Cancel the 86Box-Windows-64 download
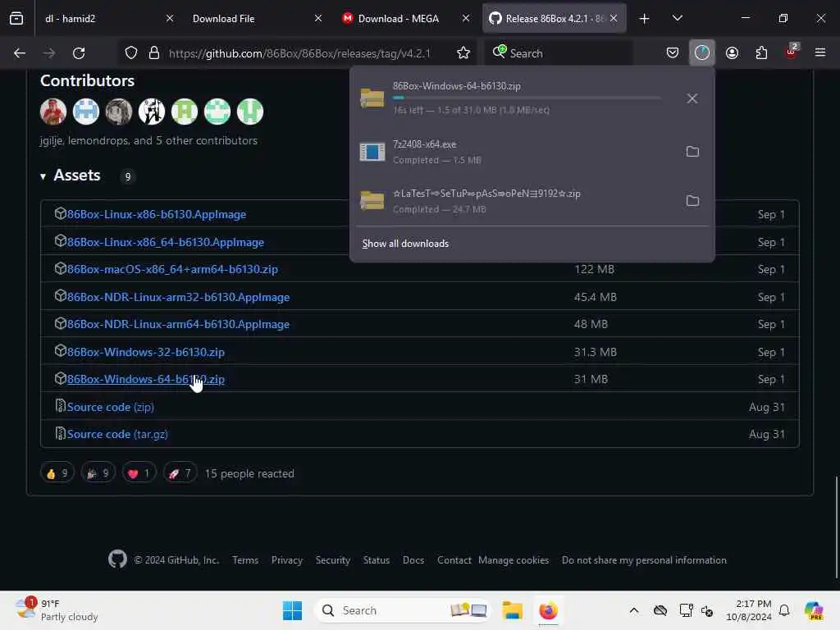Screen dimensions: 840x630 [692, 98]
